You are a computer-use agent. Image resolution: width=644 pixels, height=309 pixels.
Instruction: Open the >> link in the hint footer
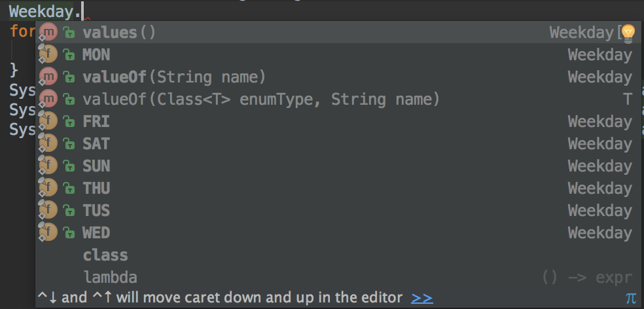point(421,297)
